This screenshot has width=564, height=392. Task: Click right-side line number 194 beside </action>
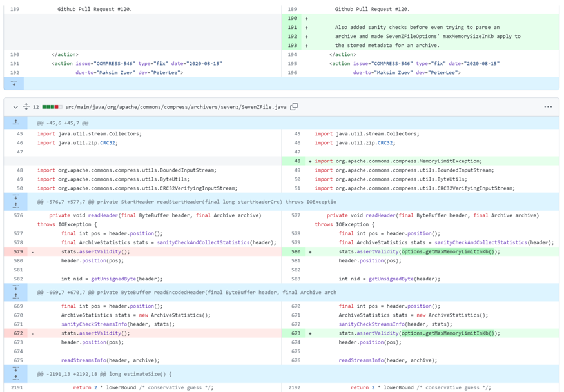click(293, 55)
